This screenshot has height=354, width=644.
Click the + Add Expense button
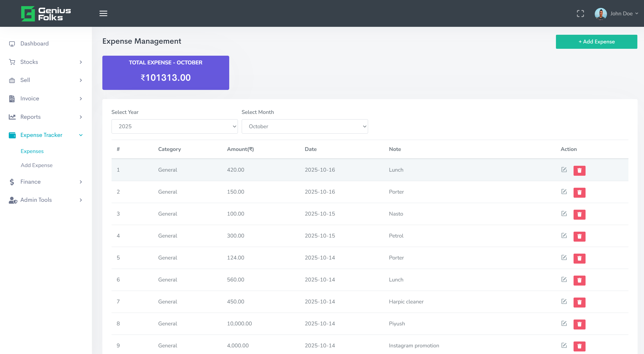pos(596,41)
